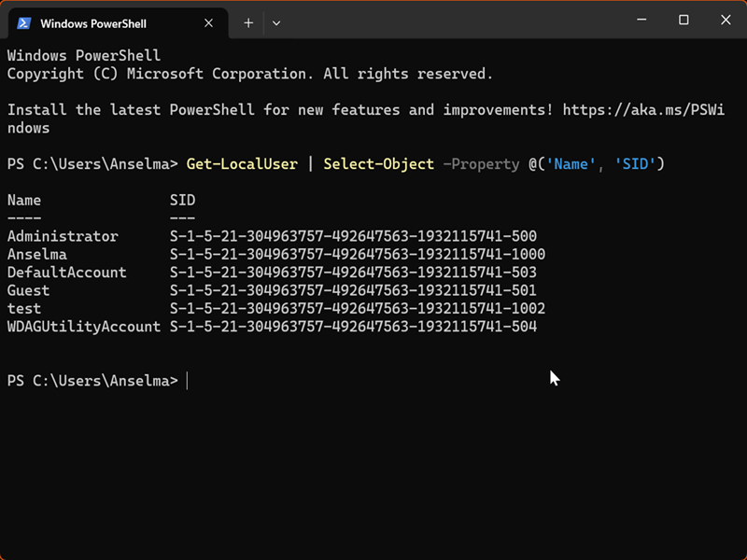Viewport: 747px width, 560px height.
Task: Click the Get-LocalUser command text
Action: click(242, 164)
